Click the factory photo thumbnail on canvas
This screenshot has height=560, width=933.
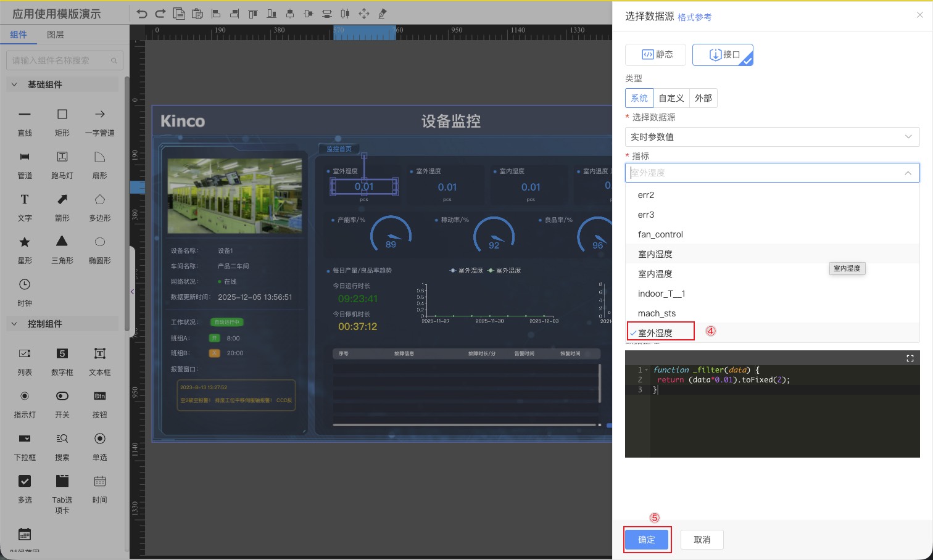pos(234,196)
